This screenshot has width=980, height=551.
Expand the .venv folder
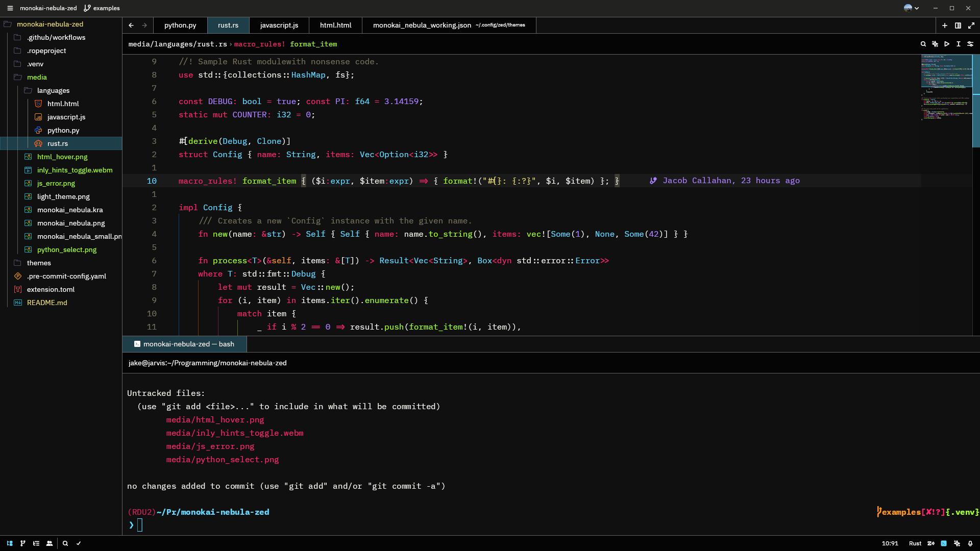click(x=61, y=64)
